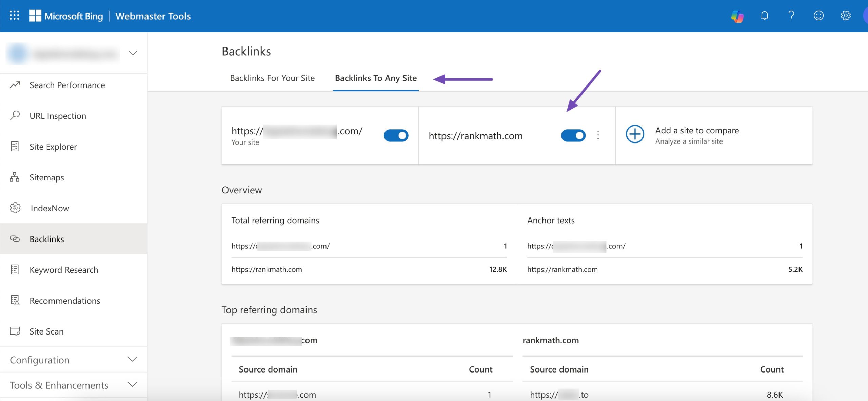
Task: Click the 8.6K count value
Action: pyautogui.click(x=775, y=395)
